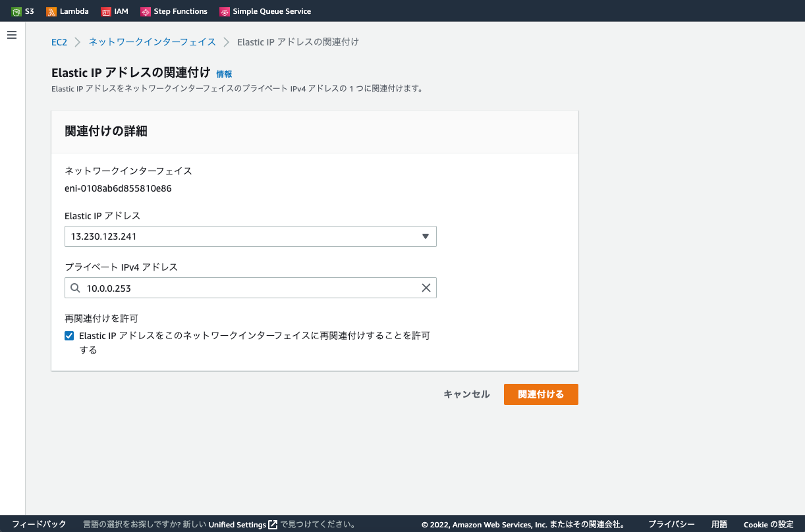Screen dimensions: 805x532
Task: Open Lambda from the shortcuts bar
Action: 67,11
